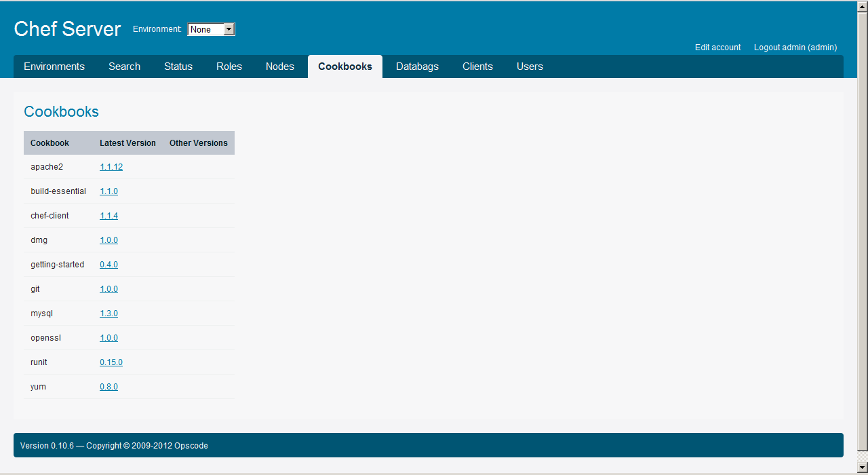
Task: Click the Cookbooks page heading
Action: point(61,112)
